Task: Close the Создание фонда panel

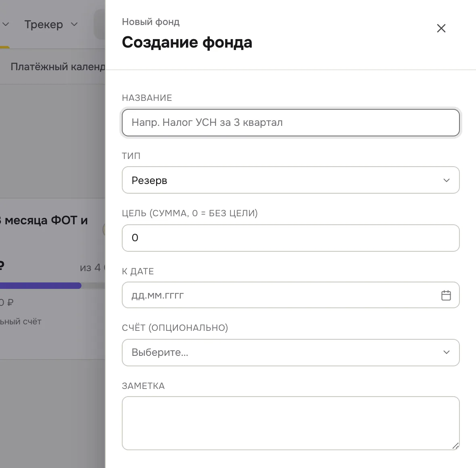Action: click(x=441, y=28)
